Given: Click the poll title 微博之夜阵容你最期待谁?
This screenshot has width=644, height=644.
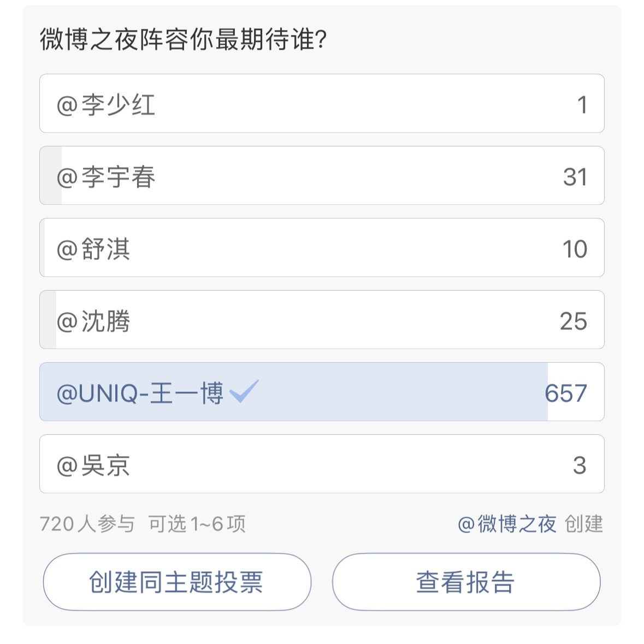Looking at the screenshot, I should pos(183,39).
